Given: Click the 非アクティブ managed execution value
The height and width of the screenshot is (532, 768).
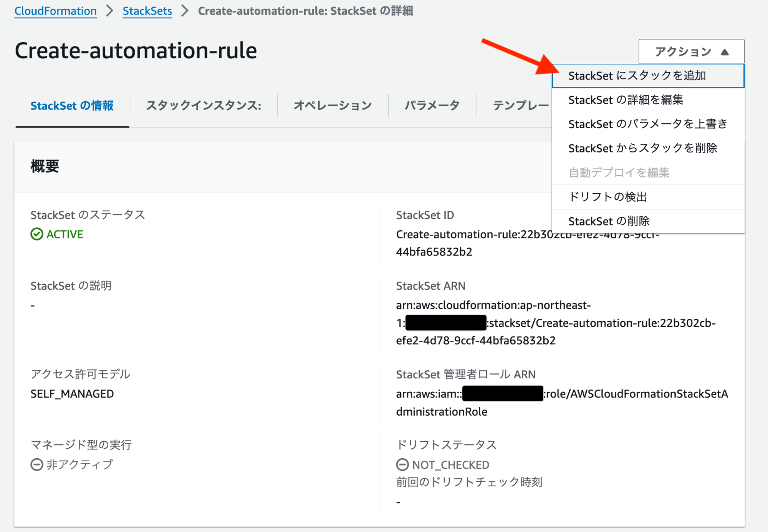Looking at the screenshot, I should tap(80, 465).
